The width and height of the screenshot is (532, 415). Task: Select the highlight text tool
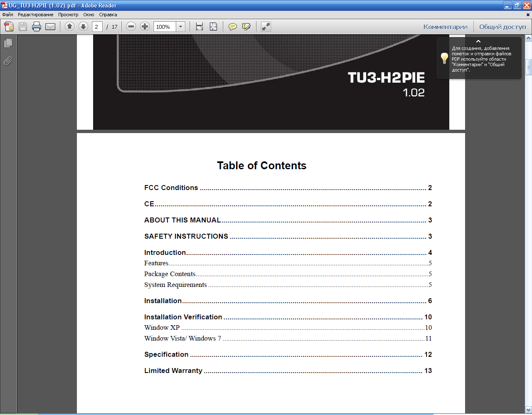coord(246,27)
